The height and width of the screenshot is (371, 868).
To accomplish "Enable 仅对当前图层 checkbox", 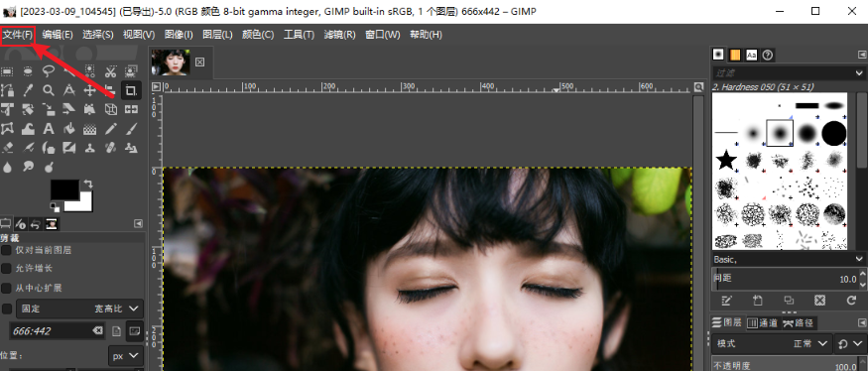I will [7, 250].
